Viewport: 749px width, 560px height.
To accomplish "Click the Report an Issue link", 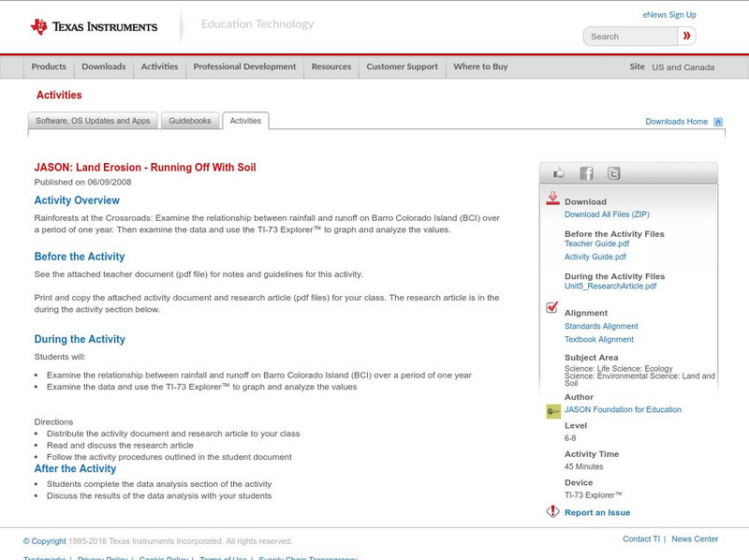I will [x=597, y=512].
